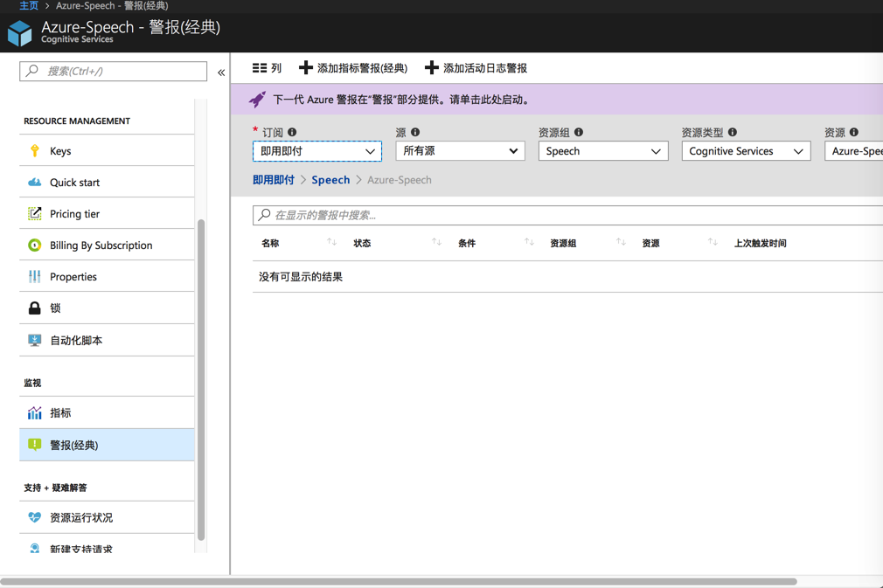Sort by 名称 column arrows

coord(331,242)
